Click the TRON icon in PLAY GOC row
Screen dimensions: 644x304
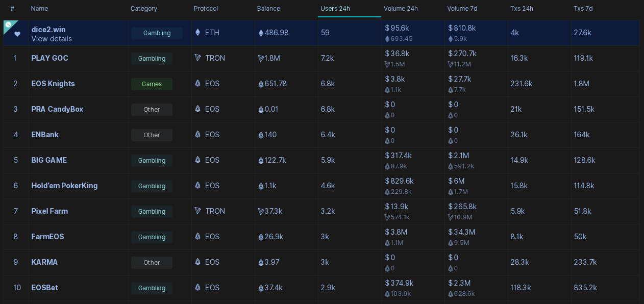tap(198, 58)
